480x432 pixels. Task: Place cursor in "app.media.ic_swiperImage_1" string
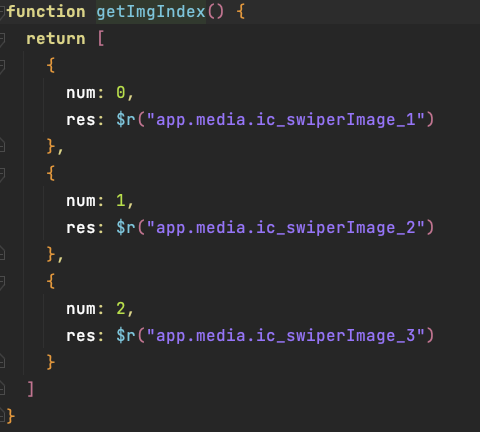286,120
